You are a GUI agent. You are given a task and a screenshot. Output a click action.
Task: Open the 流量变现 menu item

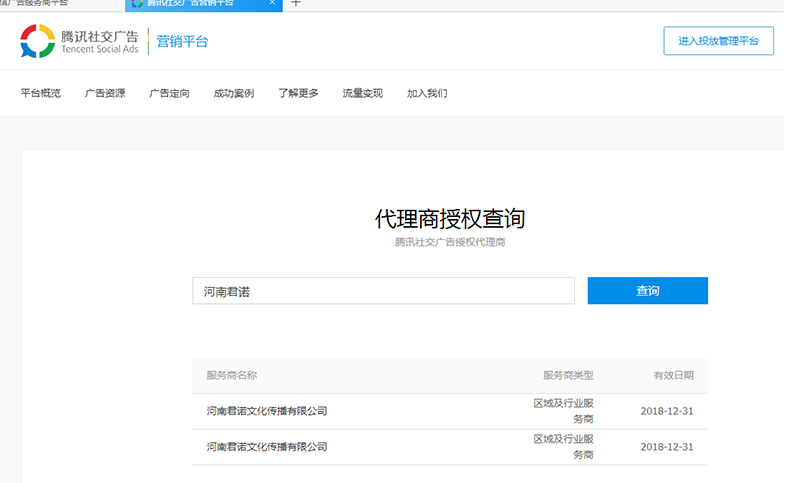pos(362,93)
